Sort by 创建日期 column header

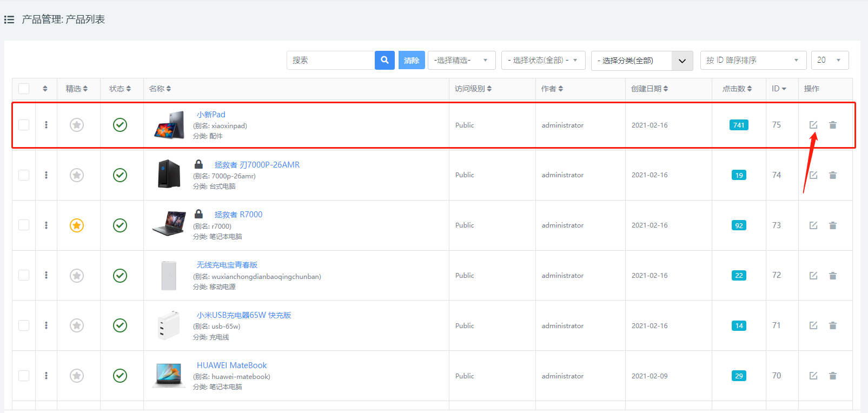pos(649,89)
